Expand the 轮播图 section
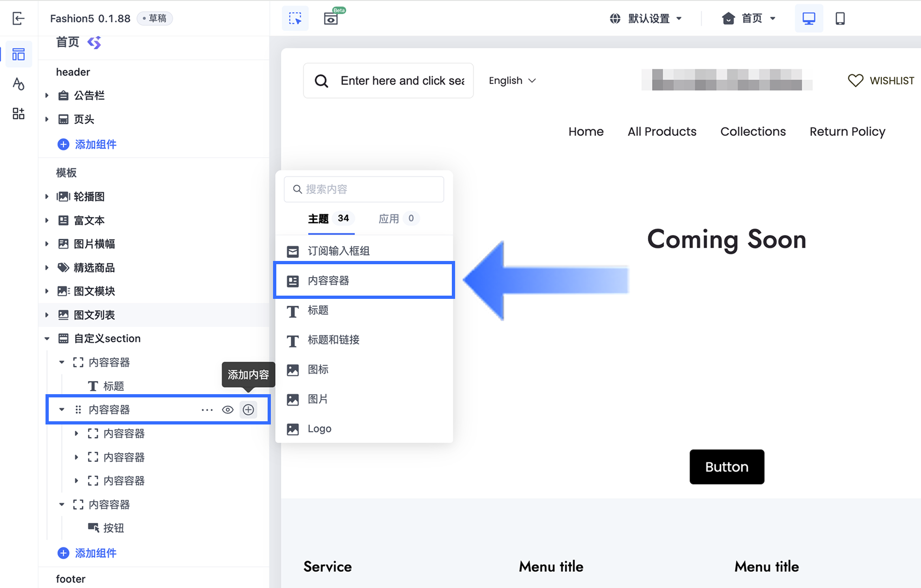Image resolution: width=921 pixels, height=588 pixels. tap(47, 197)
